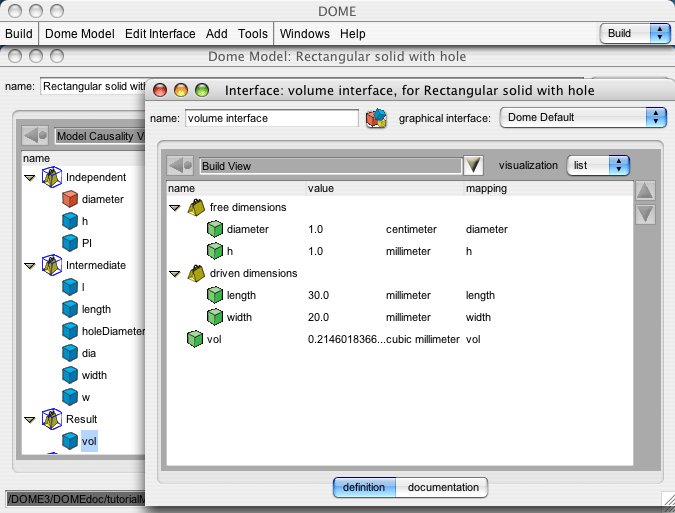Screen dimensions: 675x513
Task: Click green cube icon for length in interface
Action: click(x=215, y=295)
